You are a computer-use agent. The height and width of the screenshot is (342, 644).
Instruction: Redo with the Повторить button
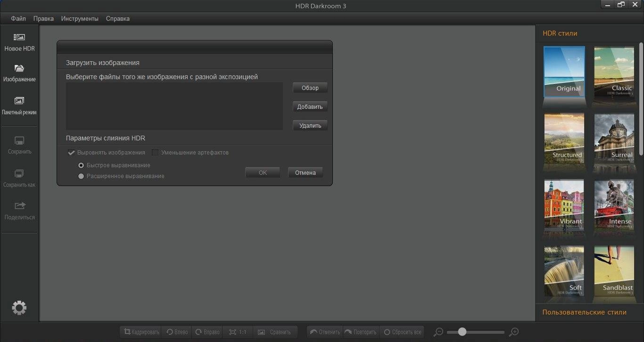click(361, 332)
